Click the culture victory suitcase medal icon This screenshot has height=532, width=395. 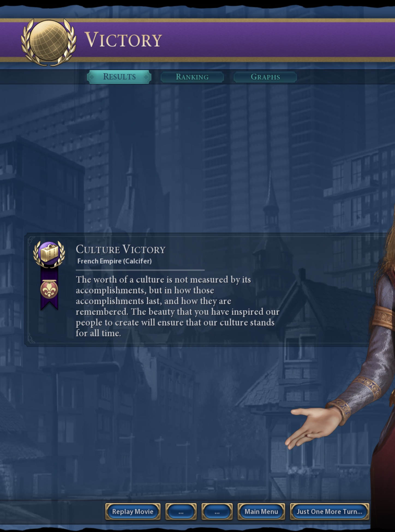(49, 254)
